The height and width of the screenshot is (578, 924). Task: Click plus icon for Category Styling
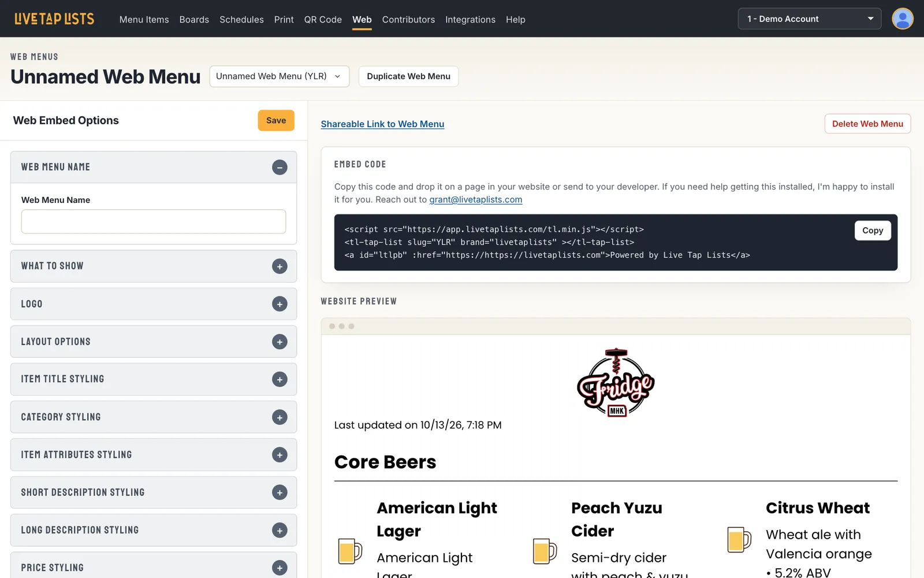[x=280, y=417]
